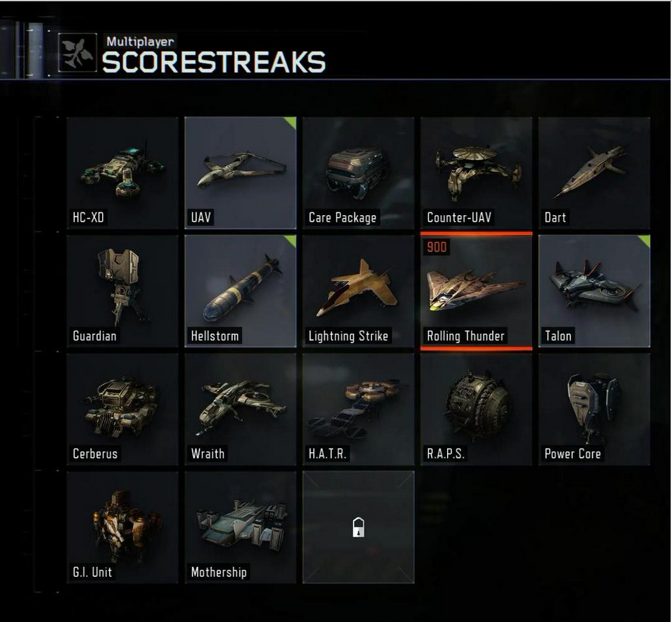This screenshot has height=622, width=672.
Task: Select the R.A.P.S. scorestreak tile
Action: pyautogui.click(x=476, y=409)
